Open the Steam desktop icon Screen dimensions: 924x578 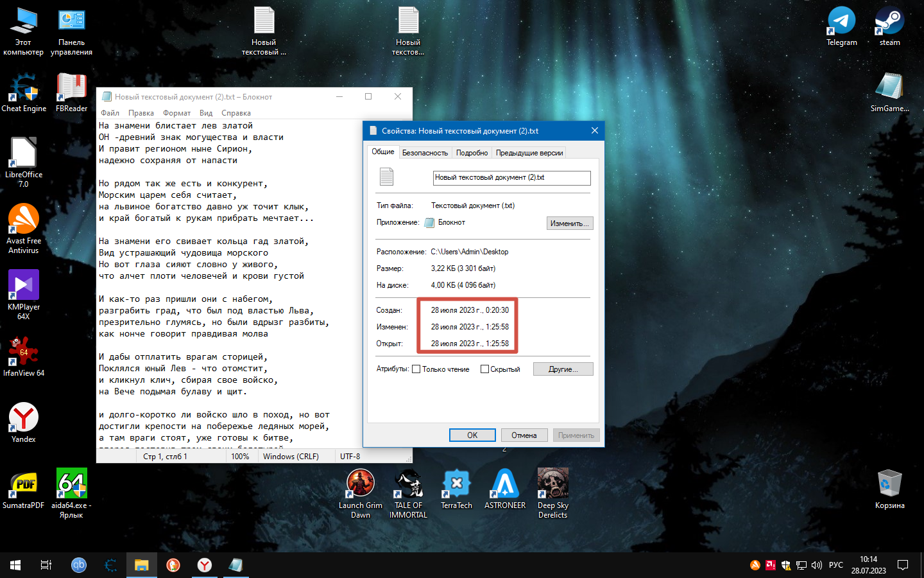pos(889,22)
